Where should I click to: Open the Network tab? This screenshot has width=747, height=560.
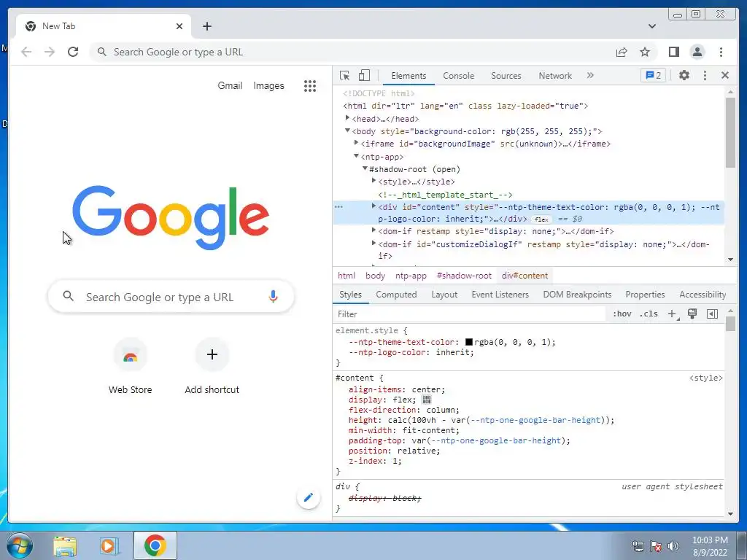coord(555,76)
